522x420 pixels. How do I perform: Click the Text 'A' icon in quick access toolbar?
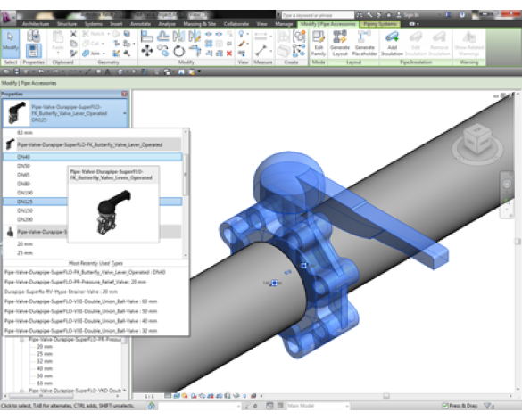click(x=108, y=71)
